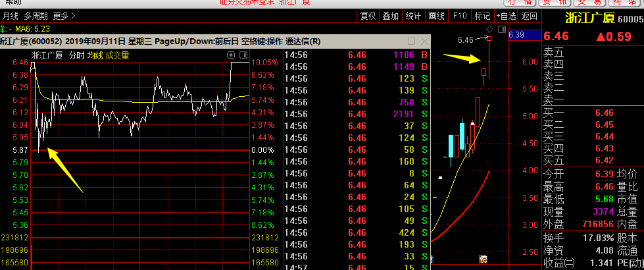Click the 现量 3374 value
The width and height of the screenshot is (644, 270).
point(602,212)
